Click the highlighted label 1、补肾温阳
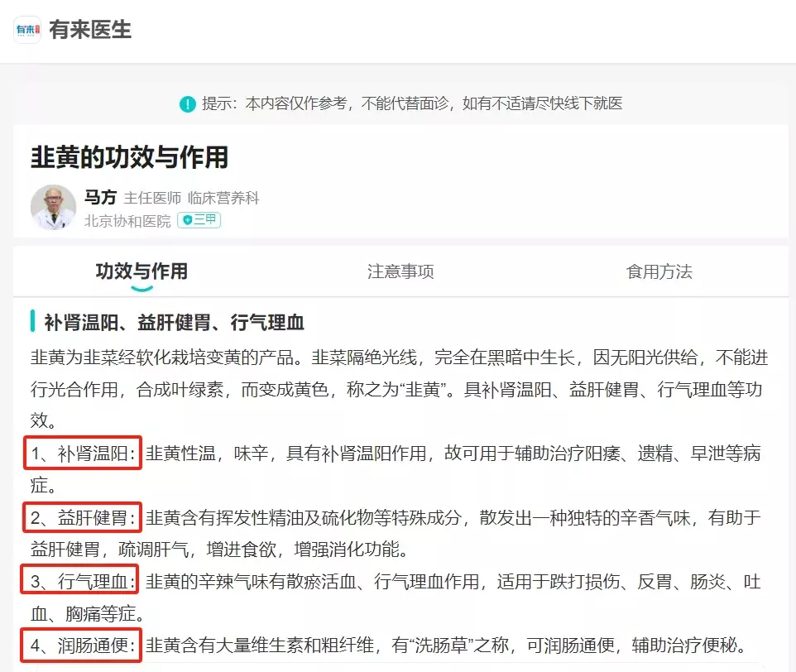Image resolution: width=796 pixels, height=672 pixels. [x=81, y=453]
